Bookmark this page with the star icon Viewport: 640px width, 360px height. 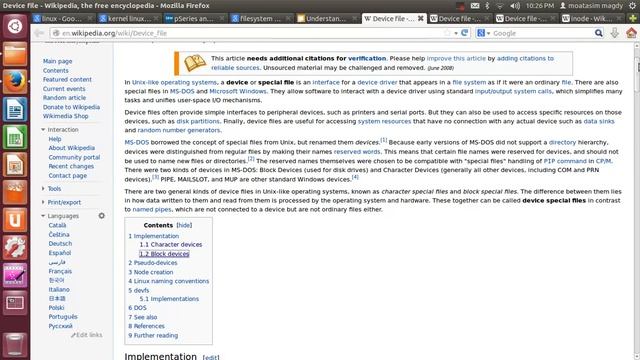[447, 33]
